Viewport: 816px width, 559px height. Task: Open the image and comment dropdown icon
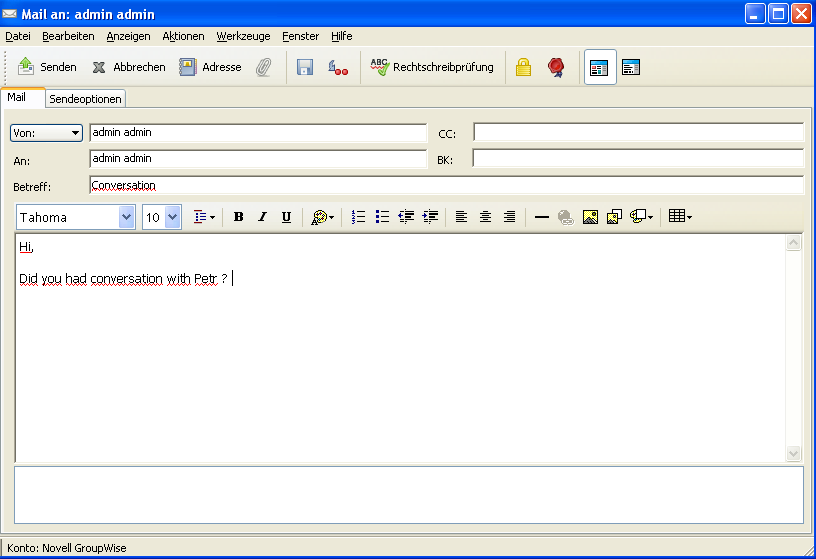[641, 217]
